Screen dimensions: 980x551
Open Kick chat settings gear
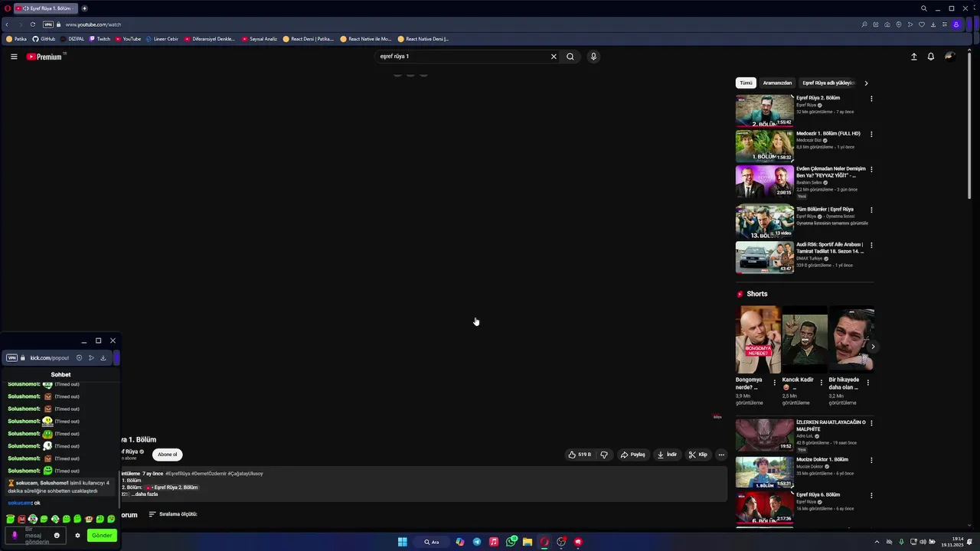coord(77,536)
